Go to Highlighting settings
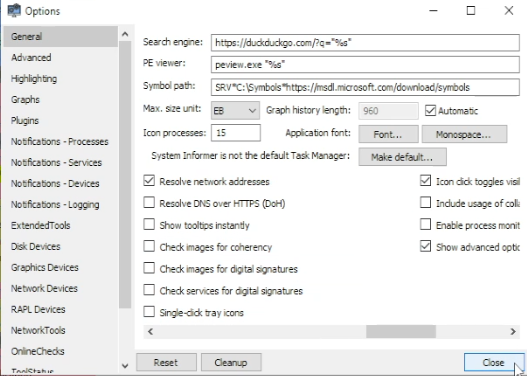 click(x=61, y=79)
